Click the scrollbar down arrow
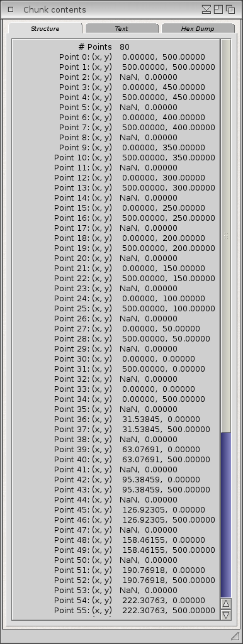Viewport: 243px width, 644px height. [x=226, y=614]
